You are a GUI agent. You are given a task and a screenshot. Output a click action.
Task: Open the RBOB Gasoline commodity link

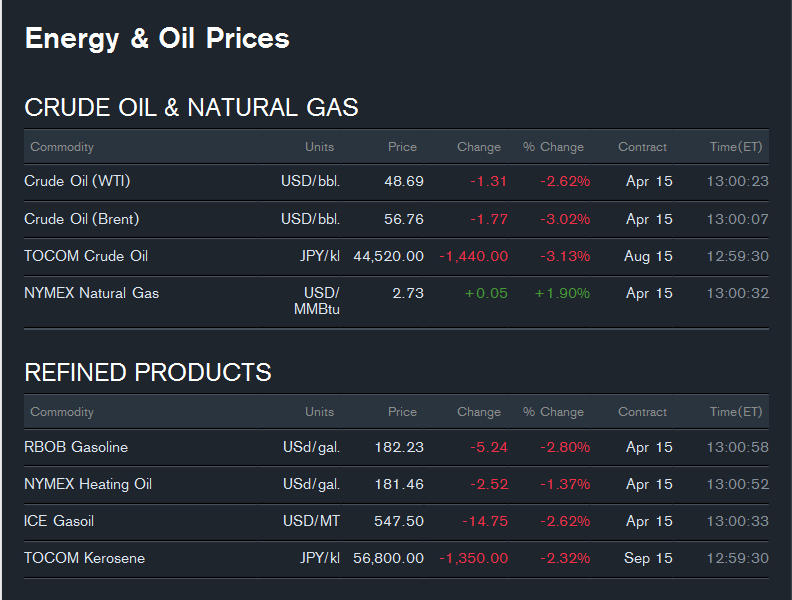[76, 447]
